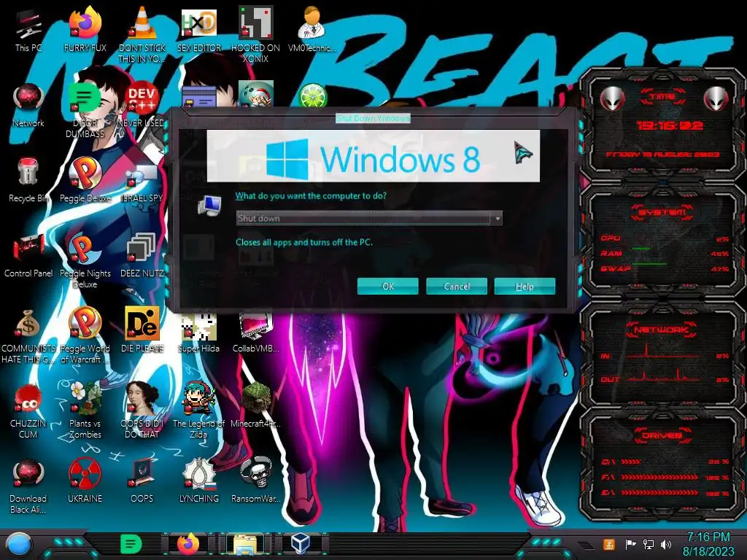Viewport: 747px width, 560px height.
Task: Launch Peggle Deluxe from the desktop
Action: pos(85,180)
